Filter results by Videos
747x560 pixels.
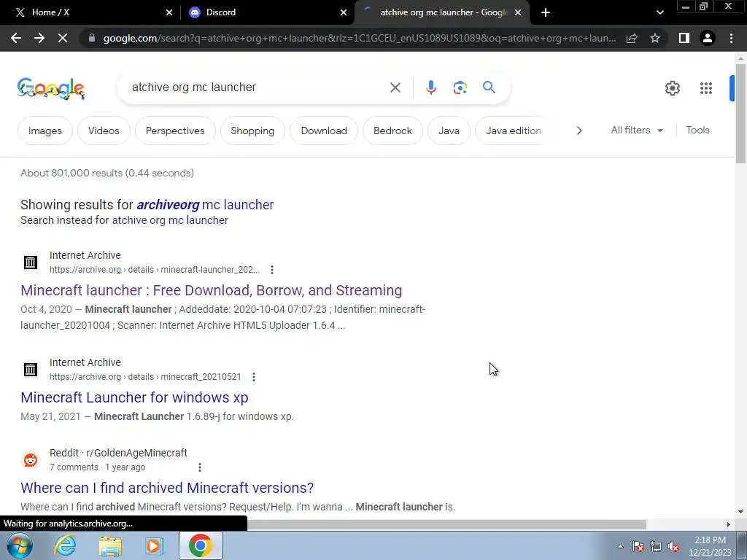click(104, 131)
